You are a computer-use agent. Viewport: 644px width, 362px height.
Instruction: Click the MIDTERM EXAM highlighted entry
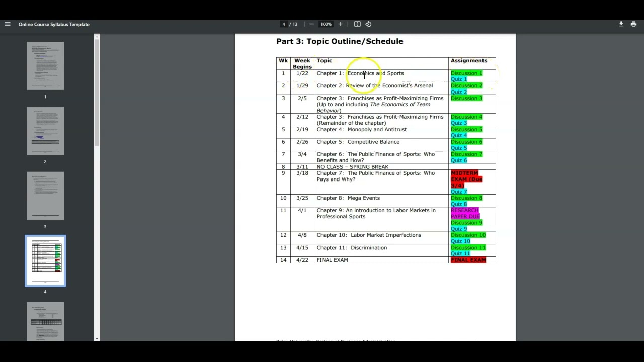click(x=466, y=179)
